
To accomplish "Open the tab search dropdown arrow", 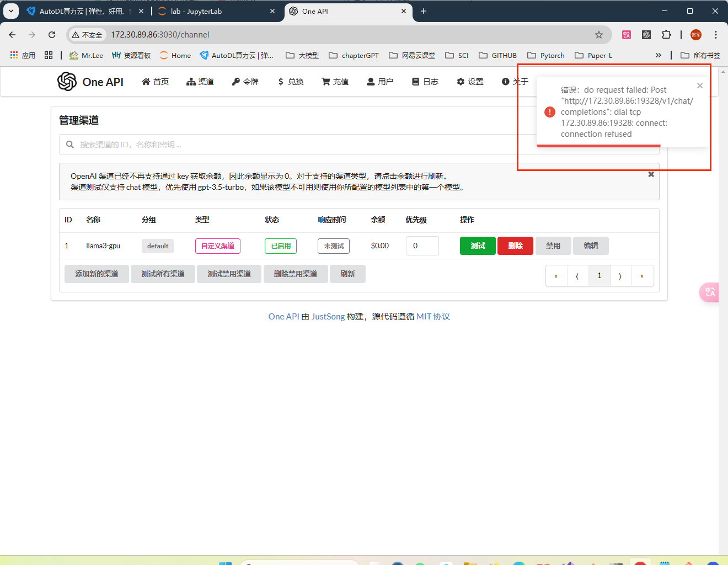I will pyautogui.click(x=11, y=11).
